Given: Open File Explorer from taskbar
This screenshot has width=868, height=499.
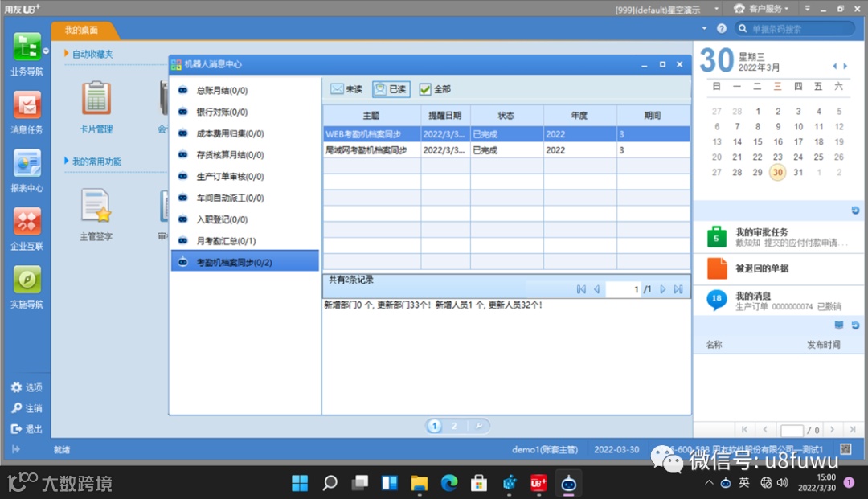Looking at the screenshot, I should point(419,483).
